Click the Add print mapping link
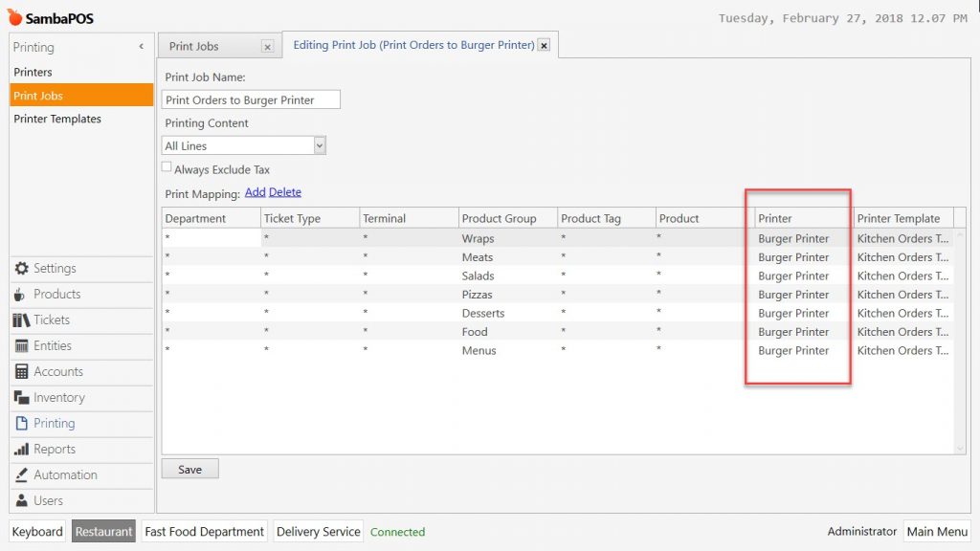The width and height of the screenshot is (980, 551). point(255,191)
